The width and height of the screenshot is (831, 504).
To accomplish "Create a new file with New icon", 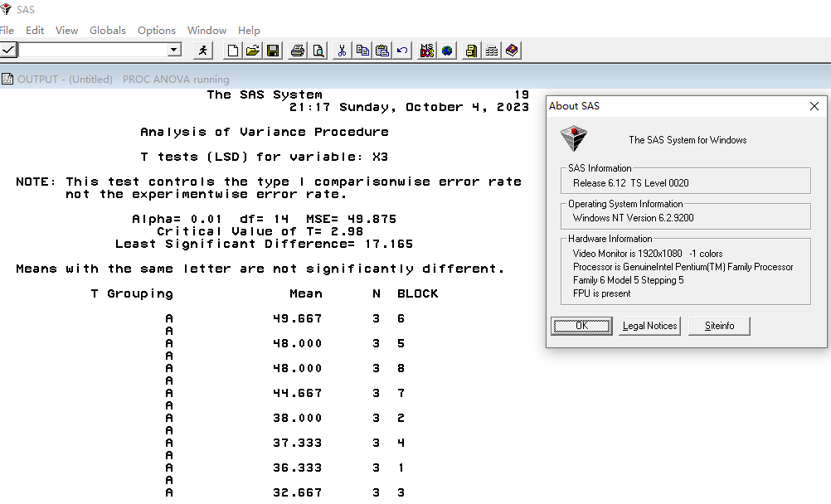I will (x=233, y=51).
